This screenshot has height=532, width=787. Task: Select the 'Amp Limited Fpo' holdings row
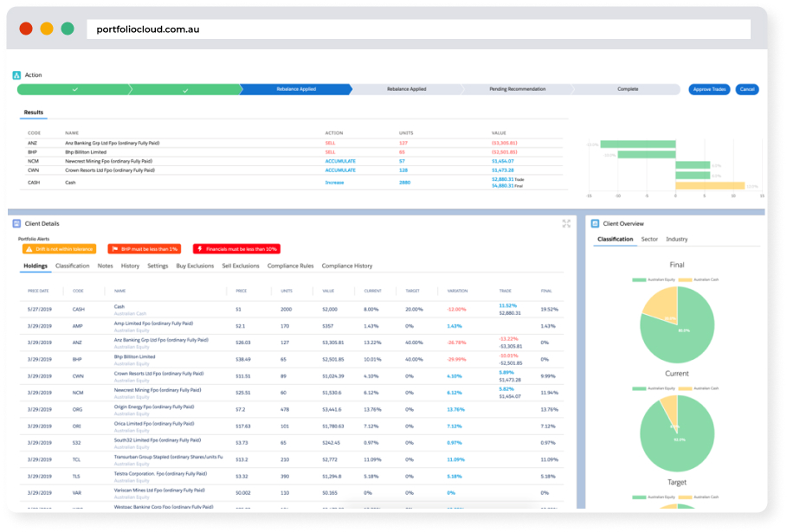coord(292,326)
